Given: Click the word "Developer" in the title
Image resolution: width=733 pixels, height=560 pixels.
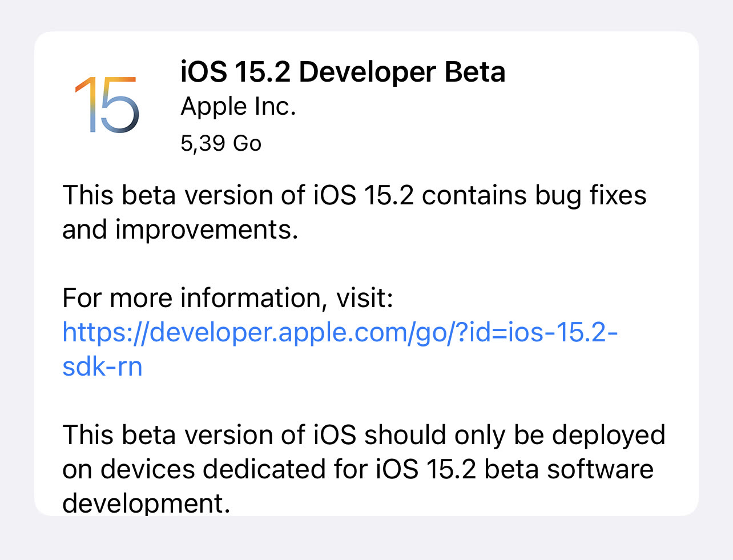Looking at the screenshot, I should point(367,72).
